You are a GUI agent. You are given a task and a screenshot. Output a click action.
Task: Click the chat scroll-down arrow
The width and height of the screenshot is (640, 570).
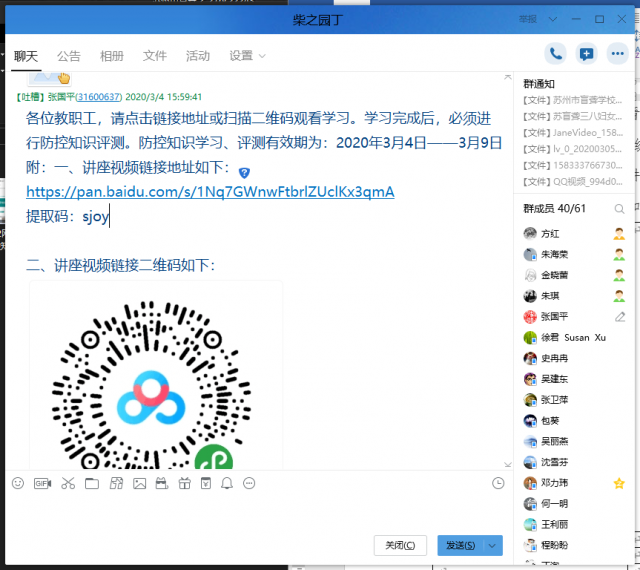point(508,465)
